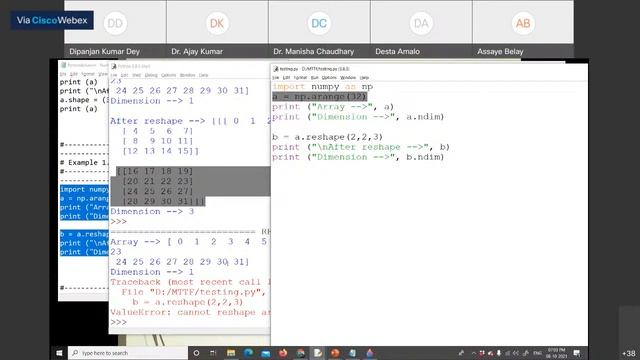Select Assaye Belay participant tile
Viewport: 640px width, 360px height.
[523, 29]
